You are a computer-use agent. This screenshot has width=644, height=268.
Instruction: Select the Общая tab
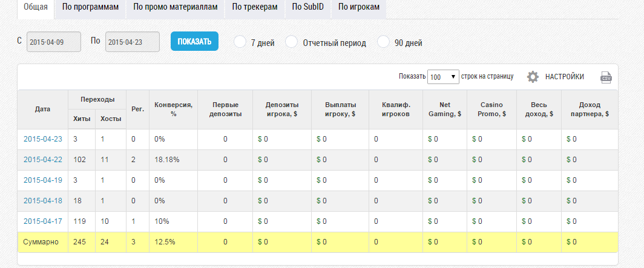[36, 7]
